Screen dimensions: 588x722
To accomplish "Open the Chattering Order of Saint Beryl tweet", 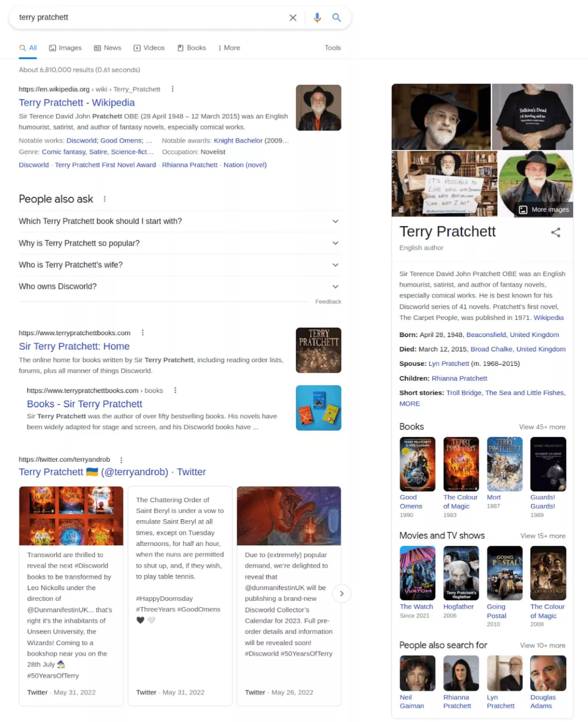I will click(x=180, y=596).
